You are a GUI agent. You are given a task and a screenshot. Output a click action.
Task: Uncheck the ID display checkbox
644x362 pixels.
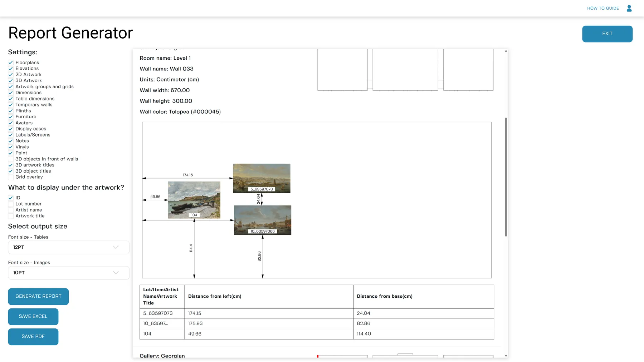[x=11, y=198]
